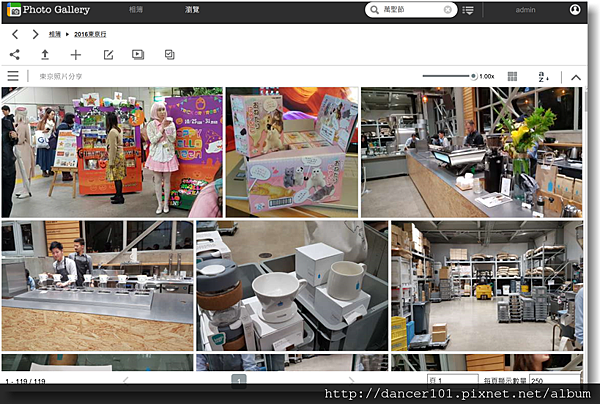
Task: Click the 相簿 breadcrumb link
Action: tap(55, 34)
